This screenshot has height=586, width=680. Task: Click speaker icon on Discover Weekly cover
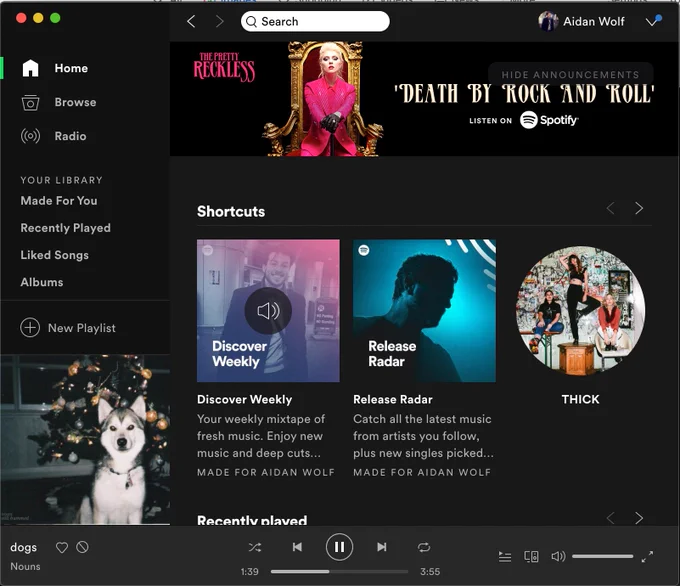[268, 311]
